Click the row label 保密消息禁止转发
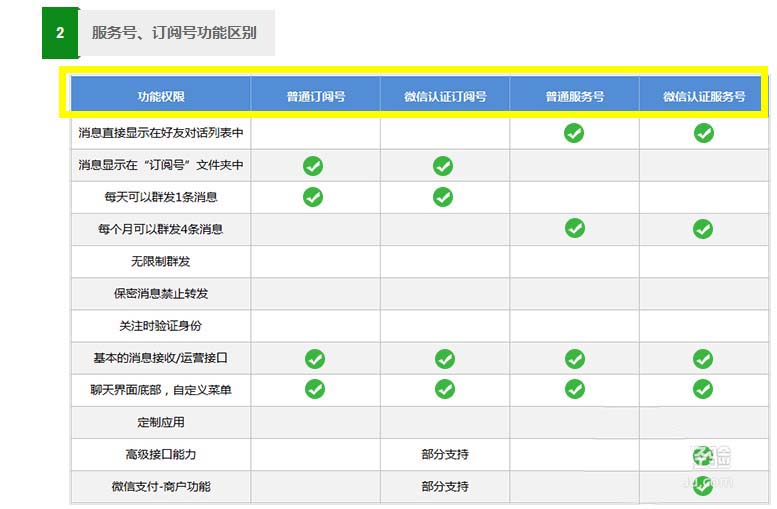777x509 pixels. [x=161, y=293]
